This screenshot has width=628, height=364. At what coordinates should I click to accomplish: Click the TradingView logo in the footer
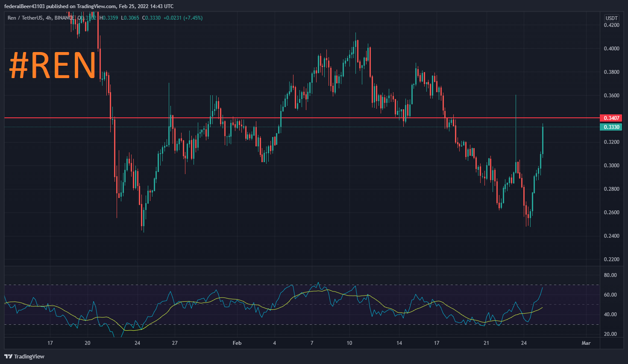(24, 356)
